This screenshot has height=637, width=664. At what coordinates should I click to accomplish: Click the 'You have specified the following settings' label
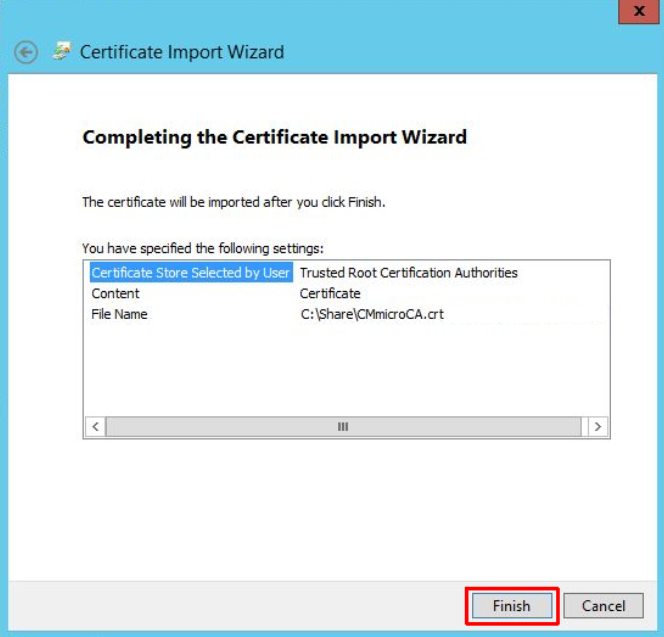tap(203, 248)
